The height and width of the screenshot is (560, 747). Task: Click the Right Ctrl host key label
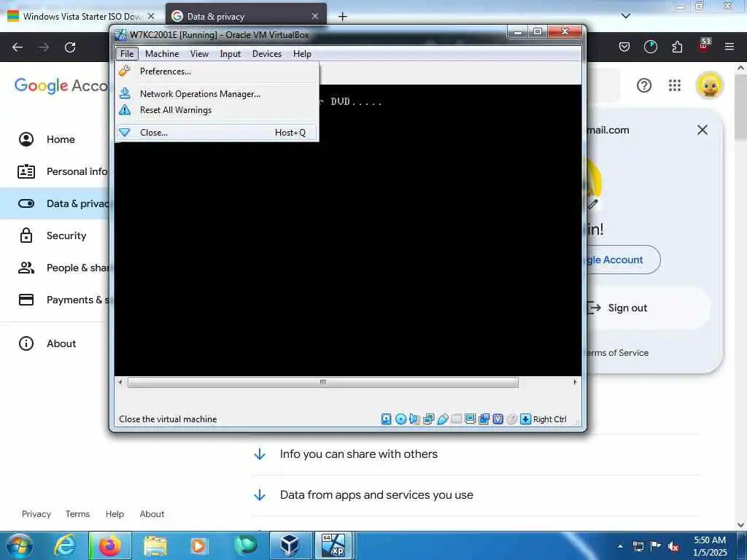[550, 419]
